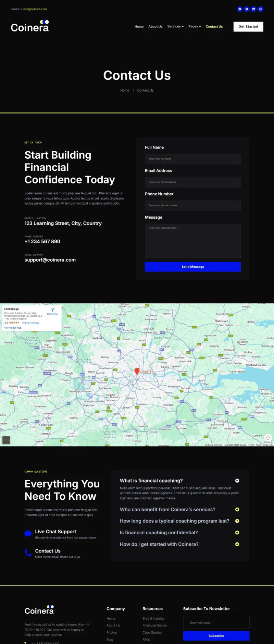Open the Blog & Insights footer link

tap(153, 619)
